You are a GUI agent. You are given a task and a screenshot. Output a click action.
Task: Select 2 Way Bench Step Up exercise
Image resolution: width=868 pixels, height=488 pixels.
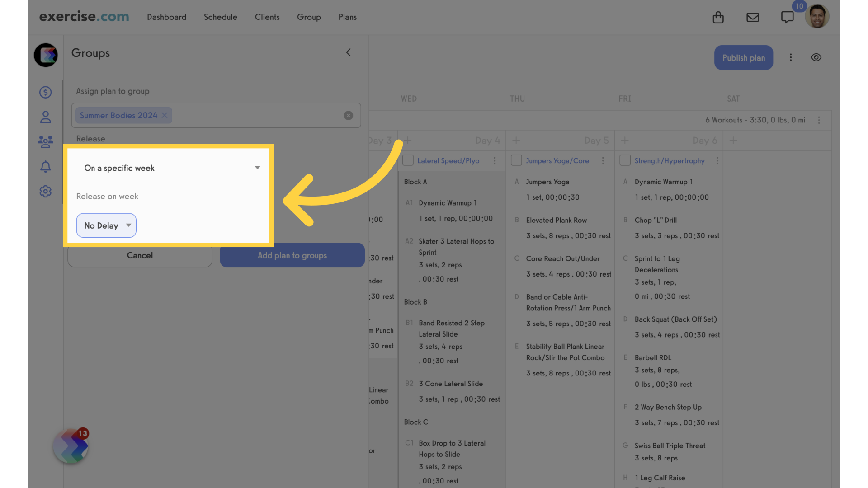click(668, 407)
